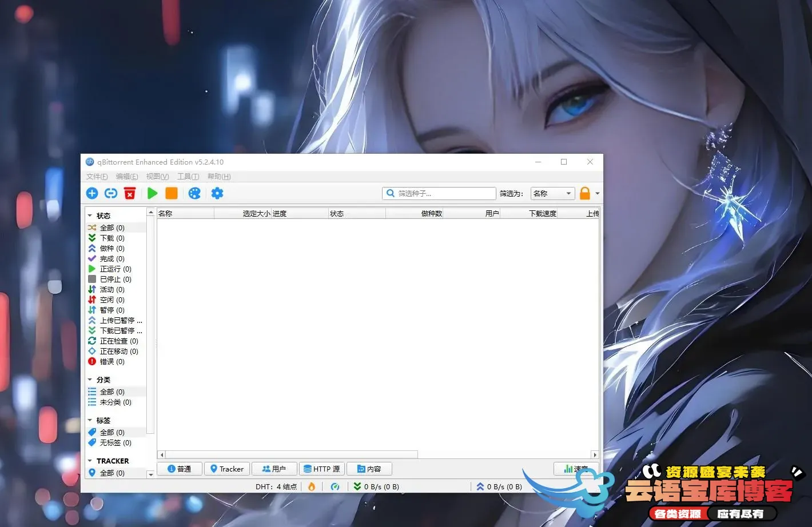Click the DHT: 4 结点 status text
812x527 pixels.
pyautogui.click(x=276, y=486)
